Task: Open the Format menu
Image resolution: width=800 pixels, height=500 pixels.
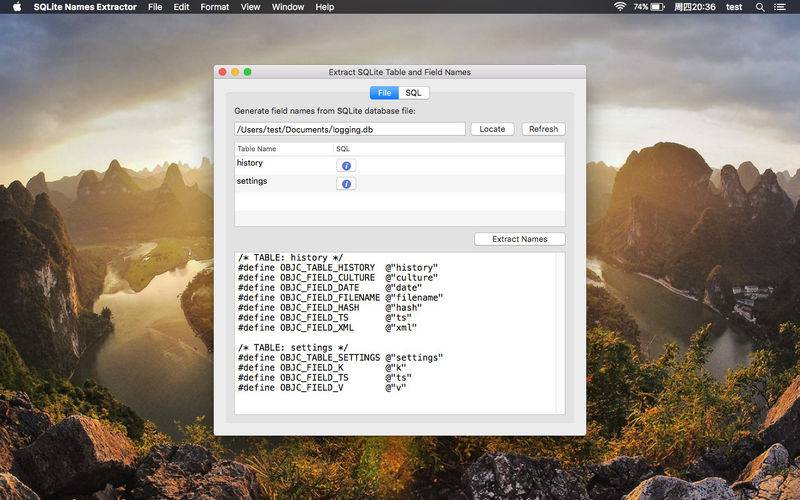Action: point(214,7)
